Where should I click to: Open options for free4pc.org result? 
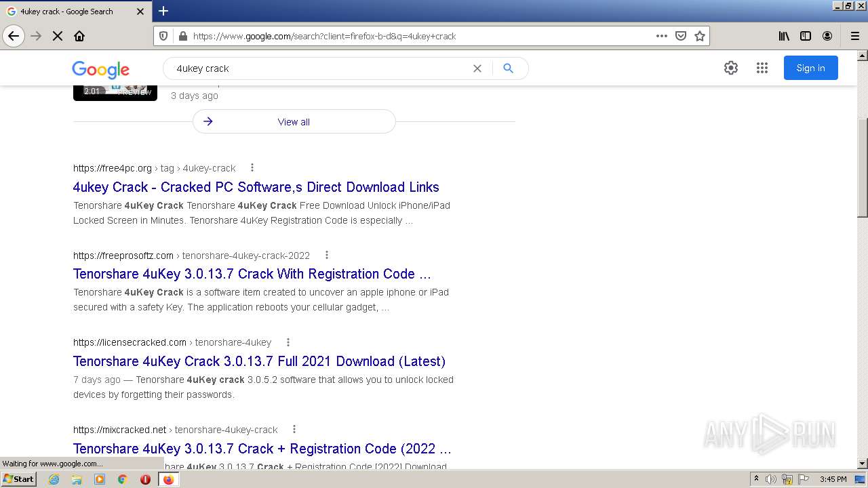252,168
